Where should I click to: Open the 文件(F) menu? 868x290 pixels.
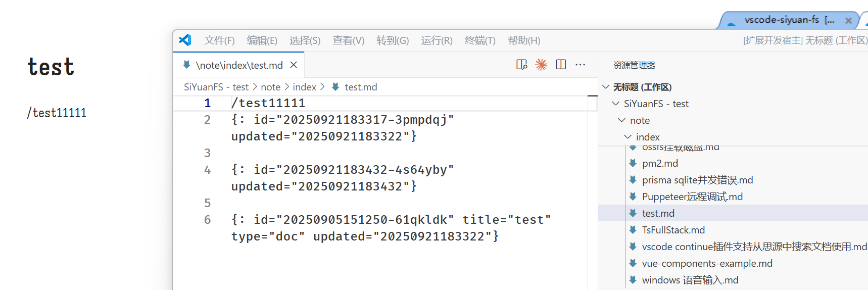[219, 40]
